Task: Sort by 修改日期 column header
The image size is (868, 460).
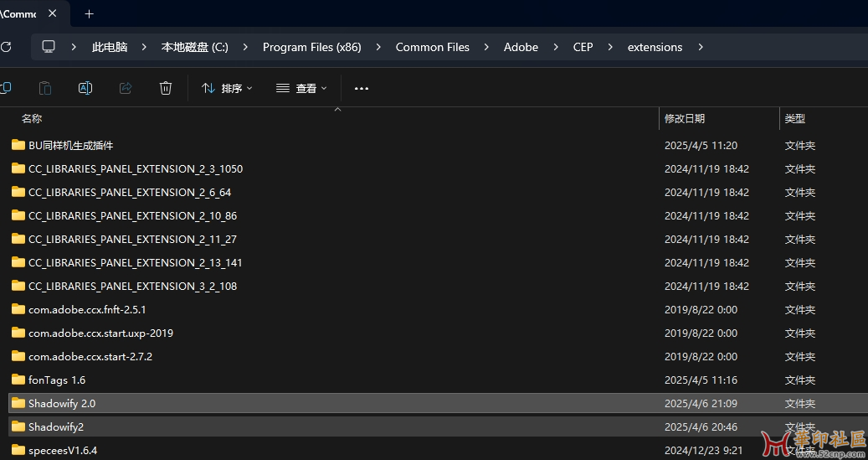Action: point(685,118)
